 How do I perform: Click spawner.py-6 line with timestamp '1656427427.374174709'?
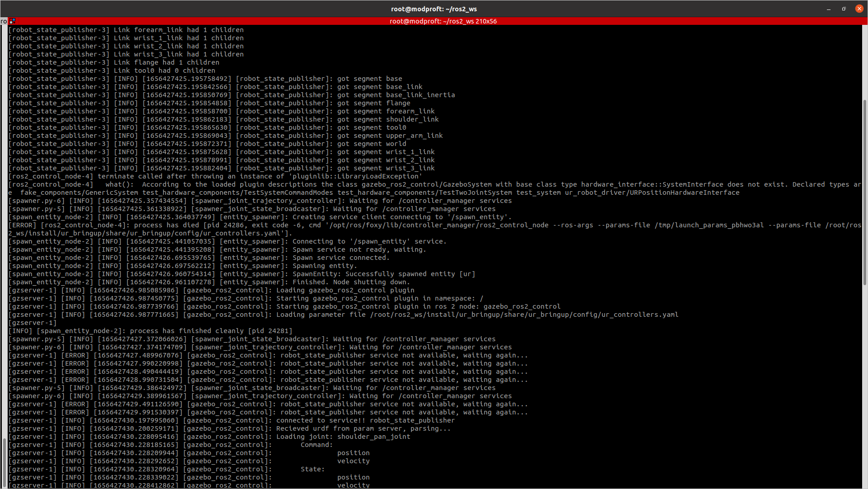[260, 347]
